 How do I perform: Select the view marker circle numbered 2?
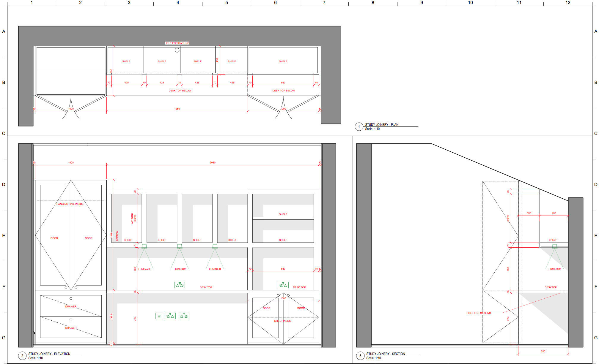22,356
